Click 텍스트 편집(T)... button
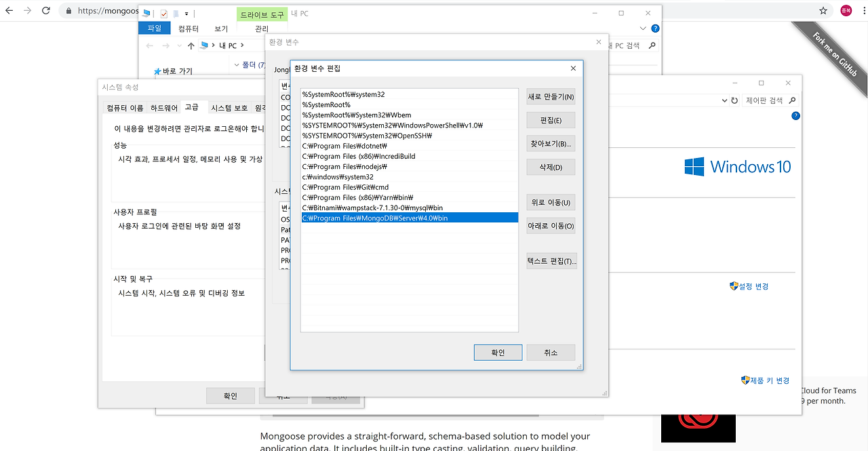 (x=551, y=261)
